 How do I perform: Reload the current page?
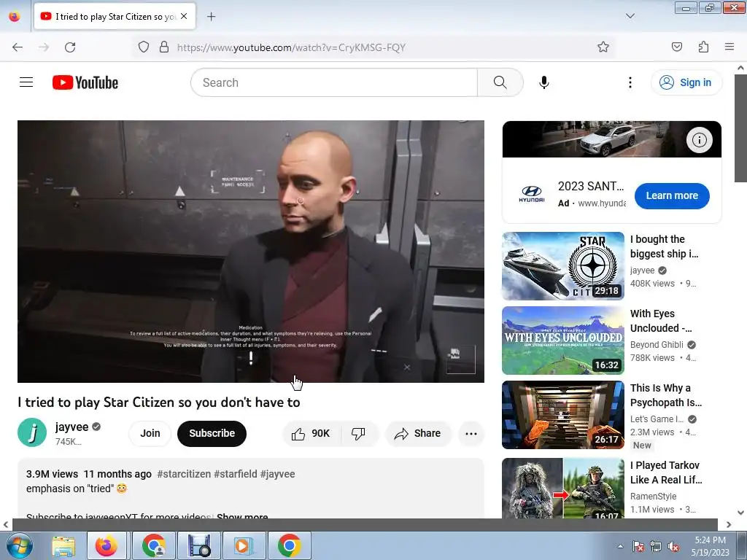(x=70, y=47)
